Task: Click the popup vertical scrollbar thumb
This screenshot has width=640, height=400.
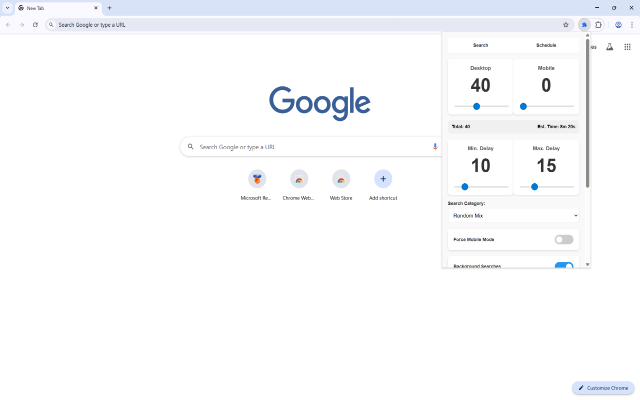Action: coord(587,113)
